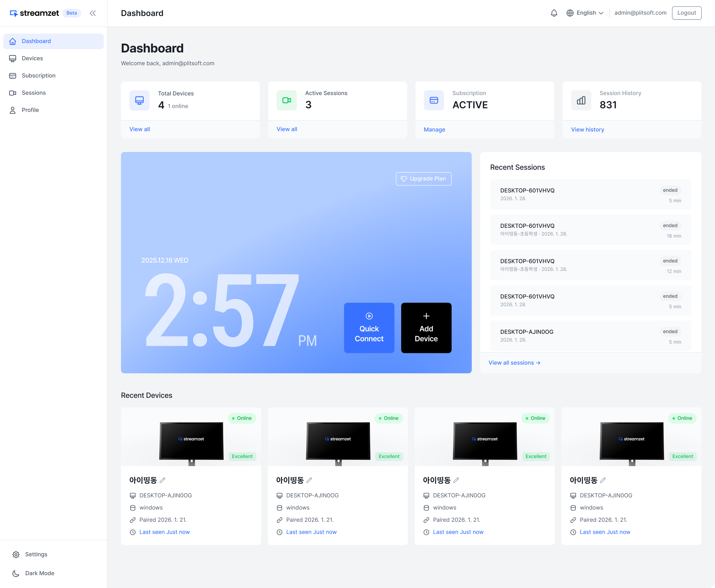Open View all sessions link

[x=514, y=362]
